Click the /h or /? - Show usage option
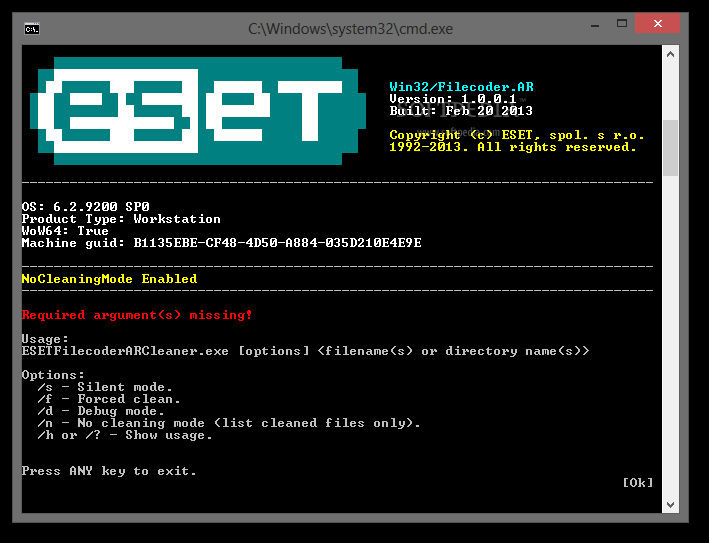709x543 pixels. point(125,435)
